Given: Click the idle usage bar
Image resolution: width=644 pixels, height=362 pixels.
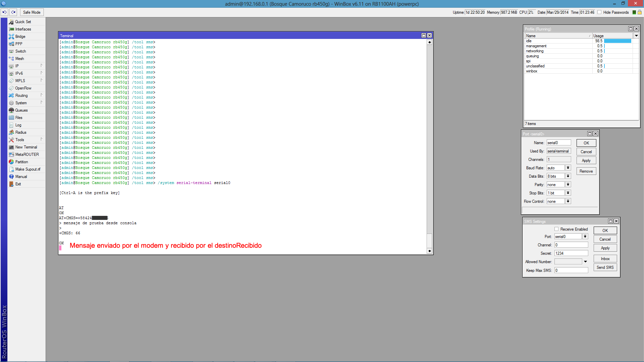Looking at the screenshot, I should point(618,41).
